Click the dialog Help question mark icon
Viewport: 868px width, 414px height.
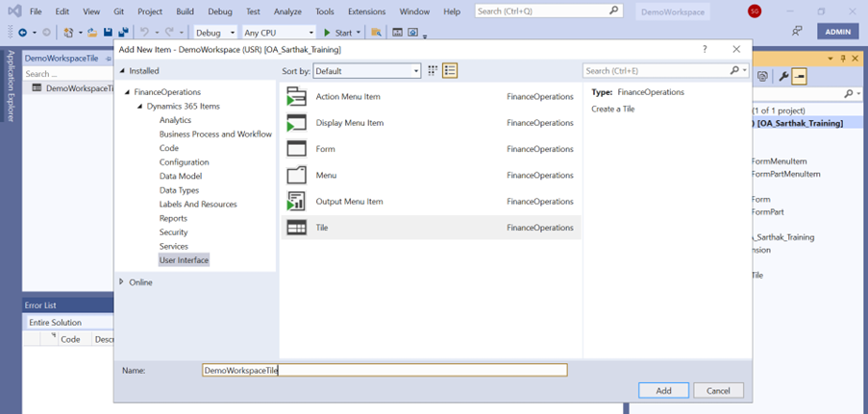point(705,49)
